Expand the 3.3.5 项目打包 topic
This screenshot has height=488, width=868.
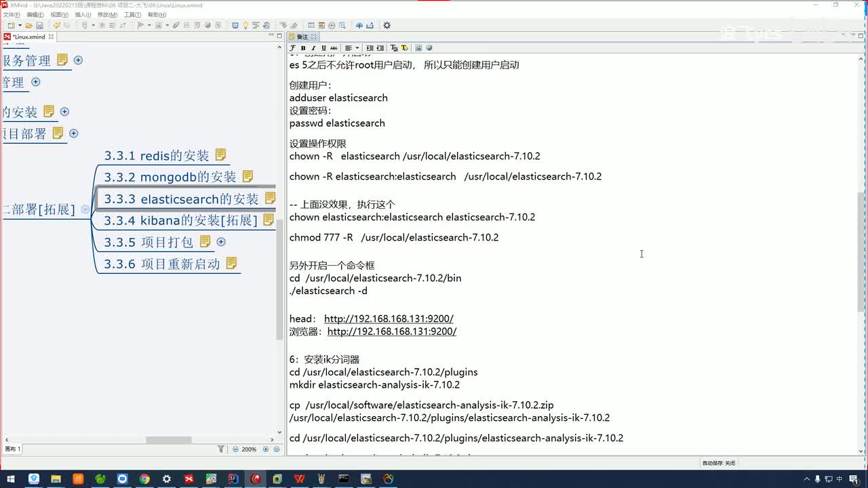(220, 242)
